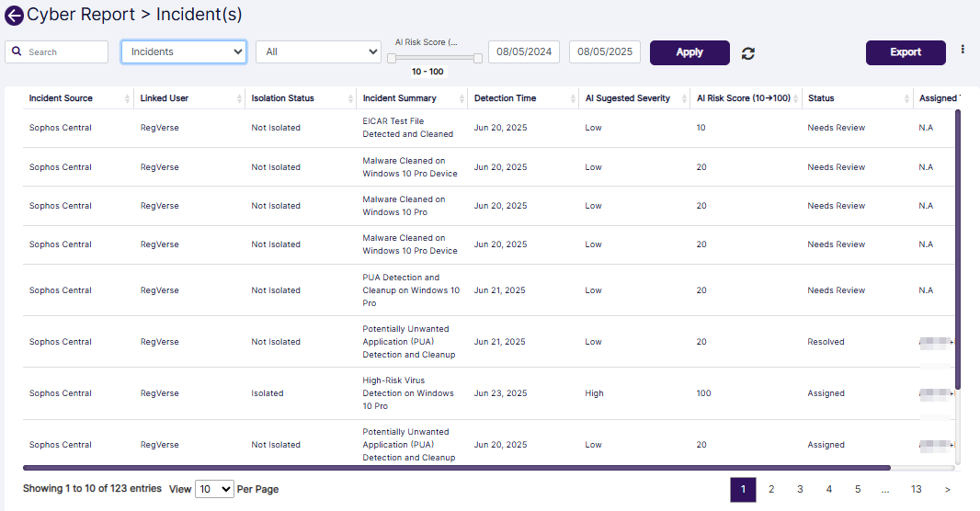Click the back arrow icon beside Cyber Report
Image resolution: width=980 pixels, height=511 pixels.
click(x=15, y=16)
